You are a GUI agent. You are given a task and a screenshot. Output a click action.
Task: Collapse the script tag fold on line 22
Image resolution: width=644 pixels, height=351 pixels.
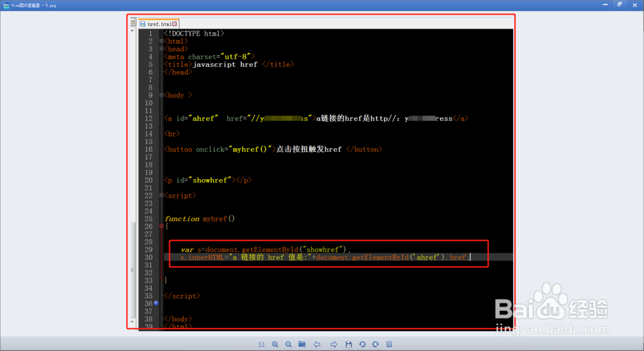click(x=162, y=195)
